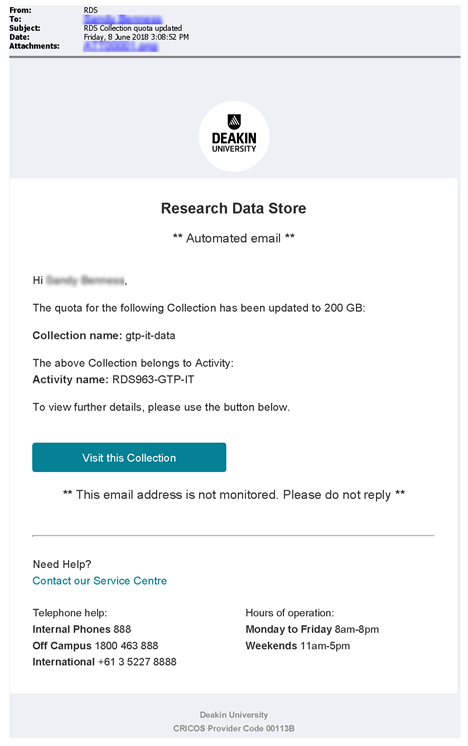Click the RDS sender name
This screenshot has height=746, width=468.
pos(90,10)
